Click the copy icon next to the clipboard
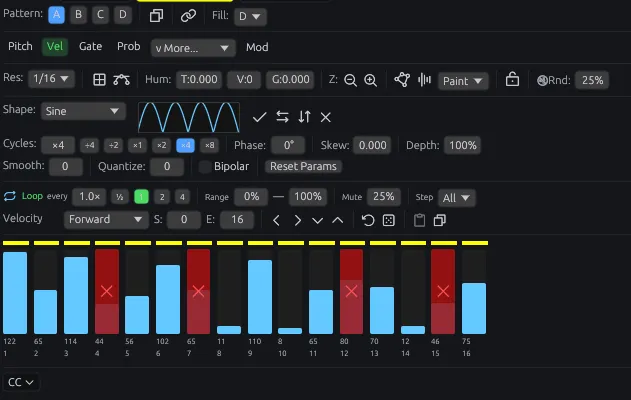Viewport: 631px width, 400px height. (x=440, y=220)
